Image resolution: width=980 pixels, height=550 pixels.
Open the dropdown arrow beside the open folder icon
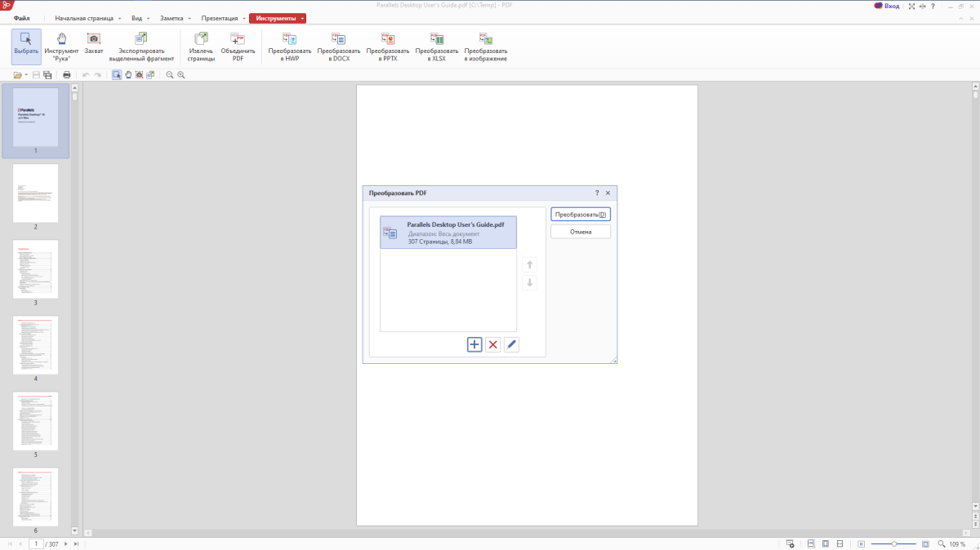click(x=26, y=75)
